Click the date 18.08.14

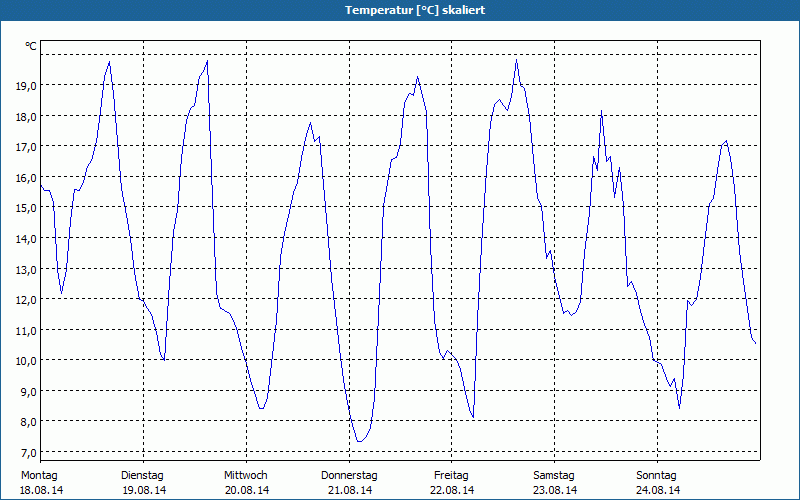point(41,490)
